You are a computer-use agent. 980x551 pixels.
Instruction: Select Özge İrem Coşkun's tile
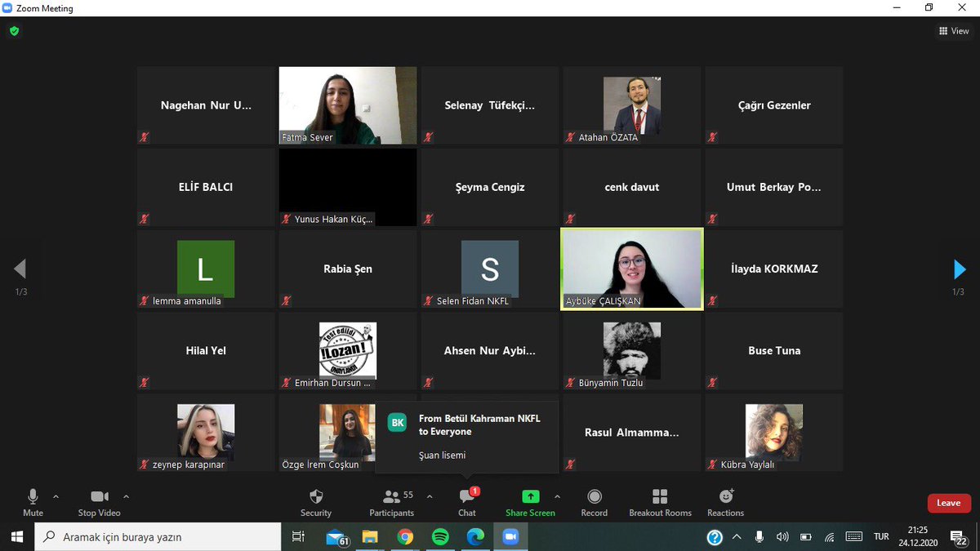click(327, 432)
